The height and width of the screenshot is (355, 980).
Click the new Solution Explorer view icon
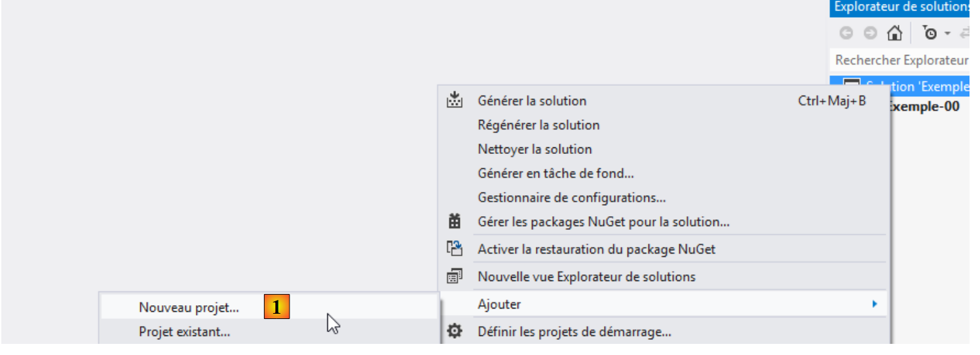click(x=455, y=276)
